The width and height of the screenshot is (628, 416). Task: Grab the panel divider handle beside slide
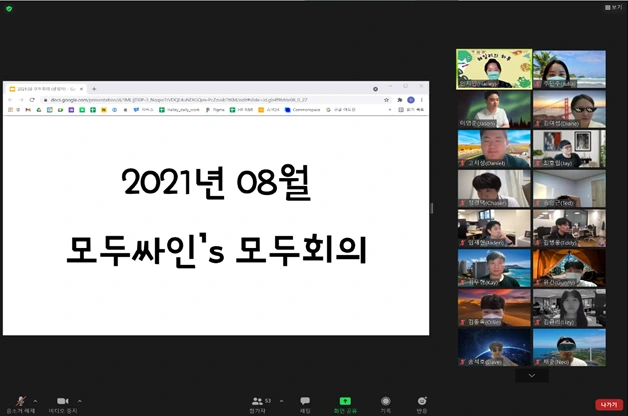pyautogui.click(x=432, y=208)
